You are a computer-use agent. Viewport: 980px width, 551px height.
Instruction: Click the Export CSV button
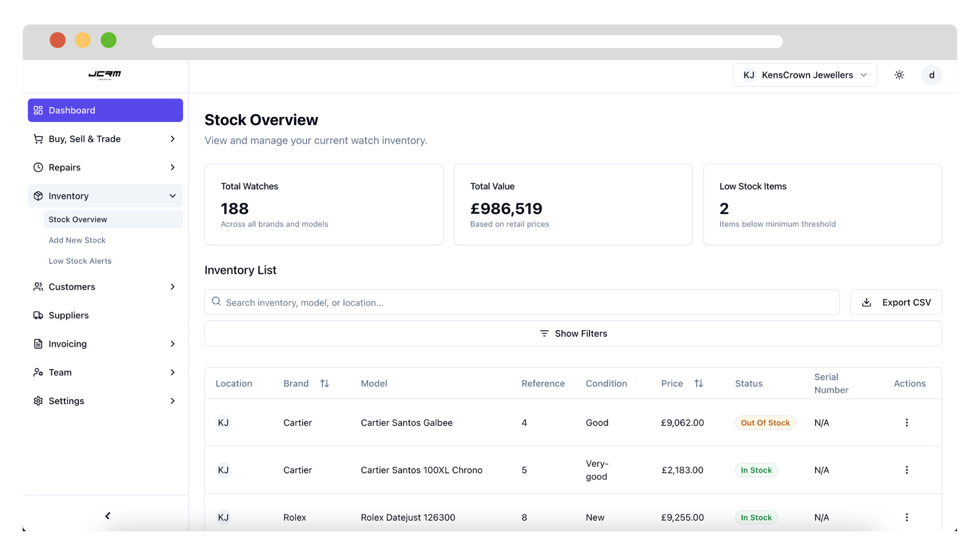896,302
